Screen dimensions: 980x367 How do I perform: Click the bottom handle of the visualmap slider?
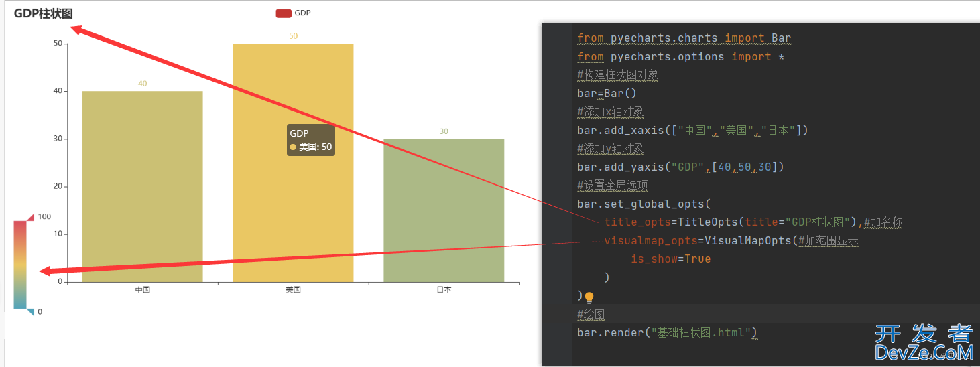coord(31,312)
